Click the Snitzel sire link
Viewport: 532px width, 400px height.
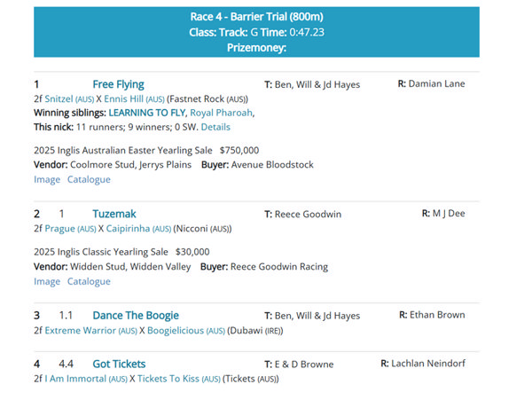pos(59,98)
